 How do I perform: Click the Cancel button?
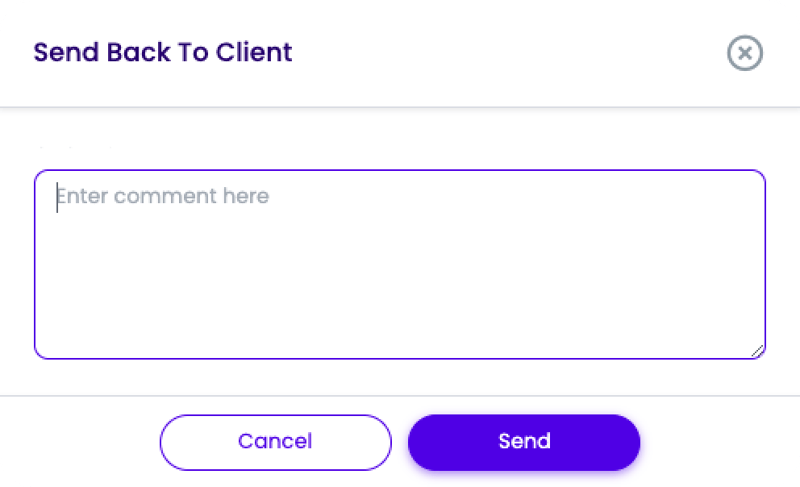click(x=275, y=441)
